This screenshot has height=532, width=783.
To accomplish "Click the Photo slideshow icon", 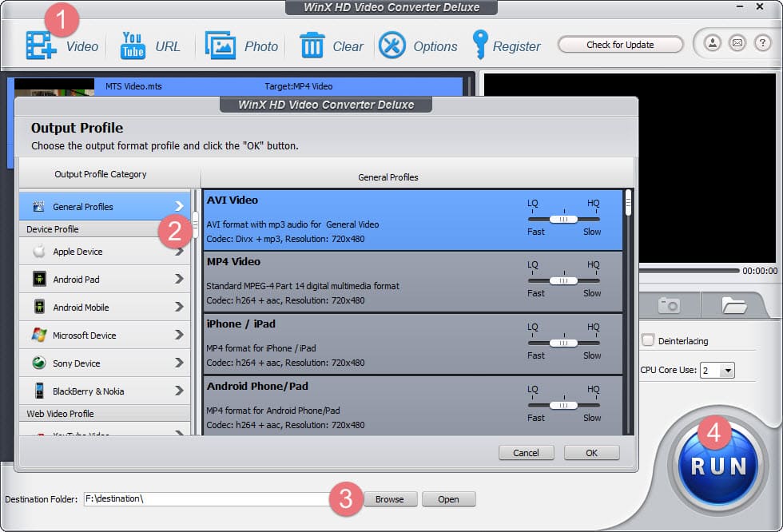I will click(221, 46).
